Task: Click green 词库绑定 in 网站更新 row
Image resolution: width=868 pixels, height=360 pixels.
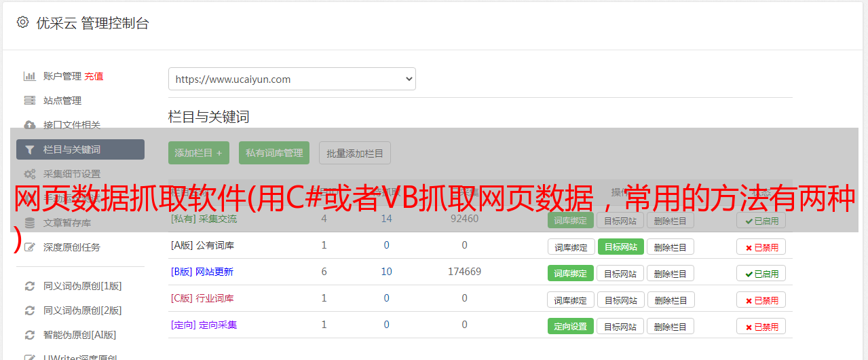Action: pos(571,274)
